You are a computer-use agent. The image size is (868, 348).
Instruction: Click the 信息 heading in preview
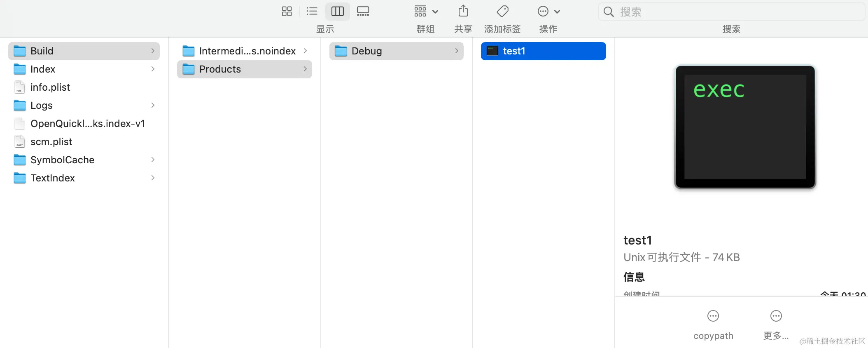pyautogui.click(x=634, y=277)
